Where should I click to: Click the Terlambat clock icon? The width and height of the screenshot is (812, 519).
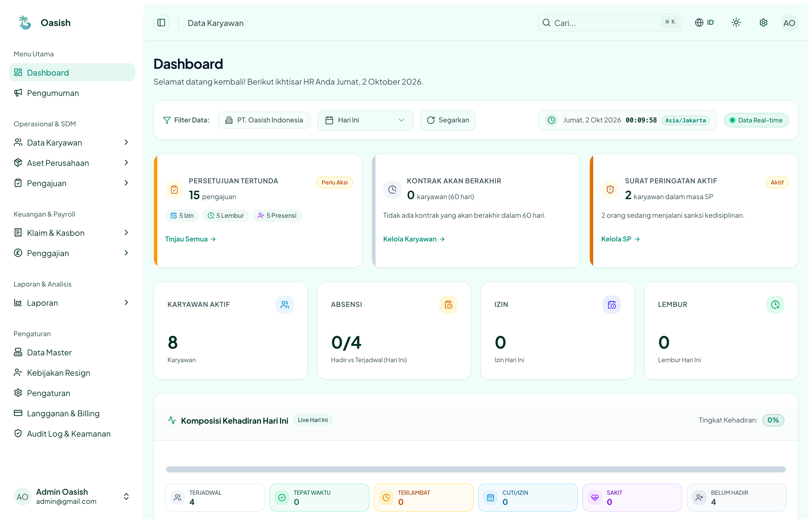coord(386,497)
